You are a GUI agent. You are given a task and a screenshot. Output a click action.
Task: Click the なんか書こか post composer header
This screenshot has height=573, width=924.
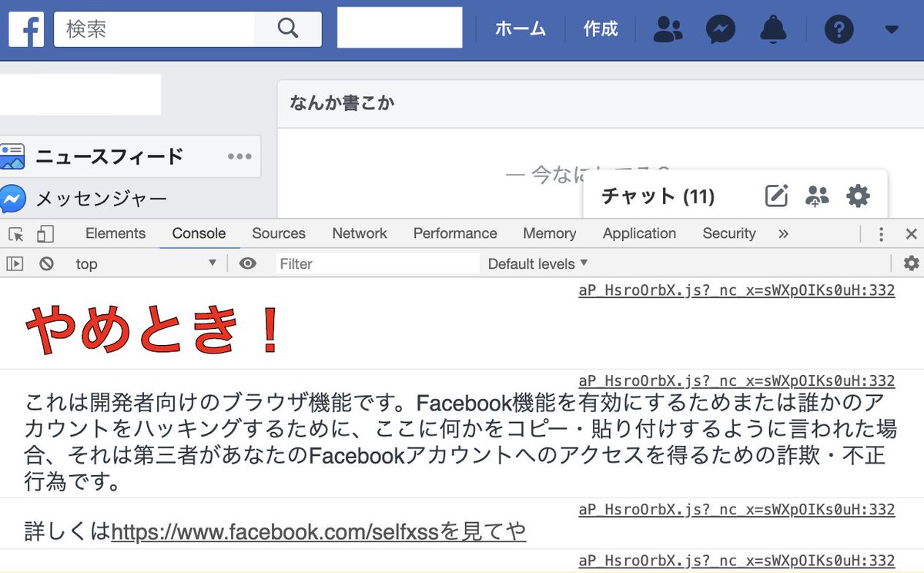(343, 102)
